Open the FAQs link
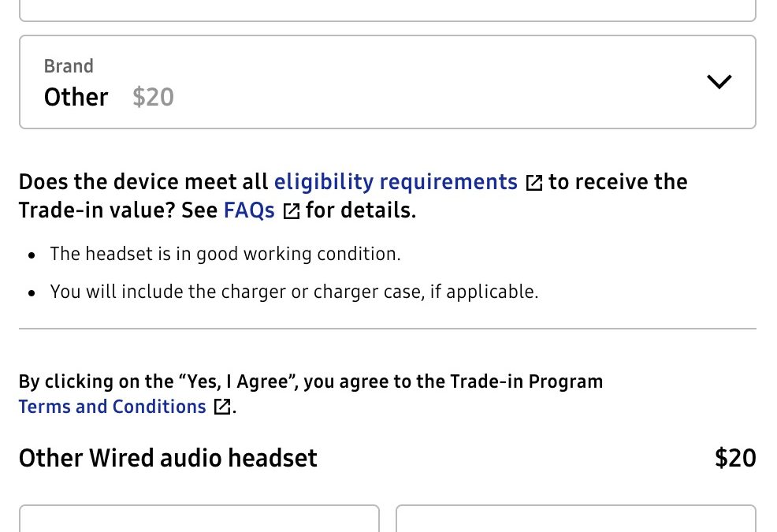Viewport: 777px width, 532px height. coord(249,210)
